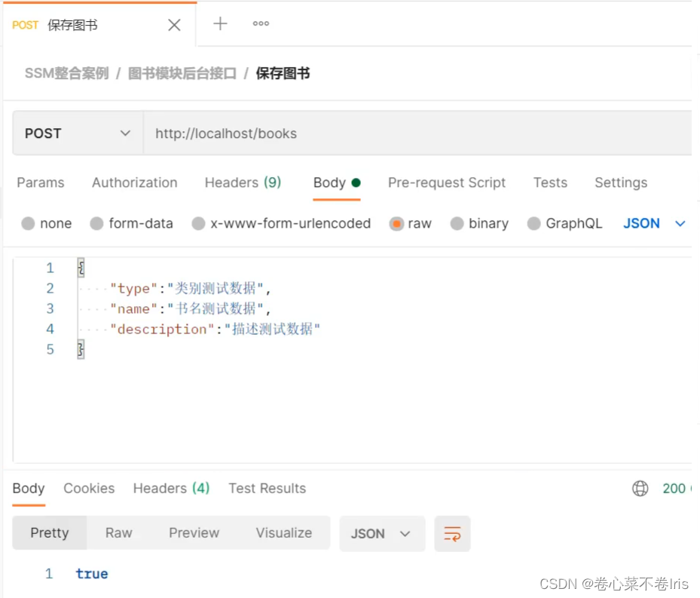Open the response Cookies tab
700x598 pixels.
pyautogui.click(x=89, y=489)
